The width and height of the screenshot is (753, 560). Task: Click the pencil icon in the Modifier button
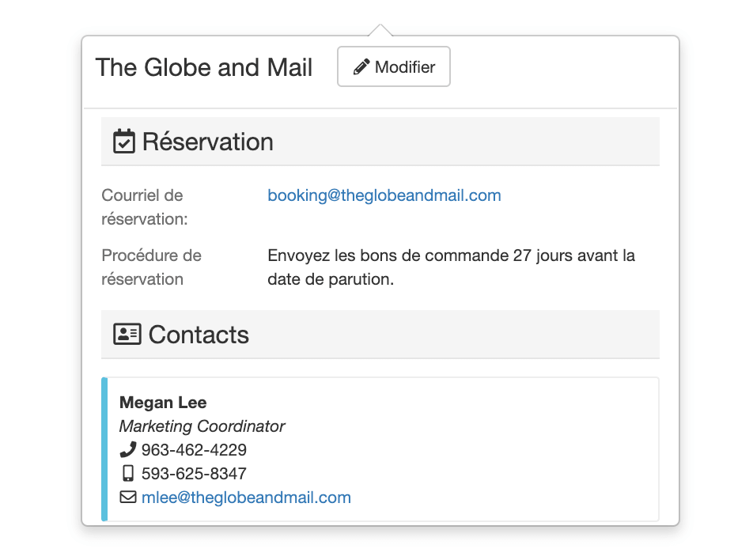coord(361,67)
